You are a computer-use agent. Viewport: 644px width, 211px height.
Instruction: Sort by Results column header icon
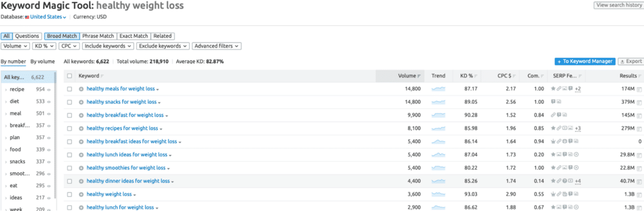[x=640, y=76]
